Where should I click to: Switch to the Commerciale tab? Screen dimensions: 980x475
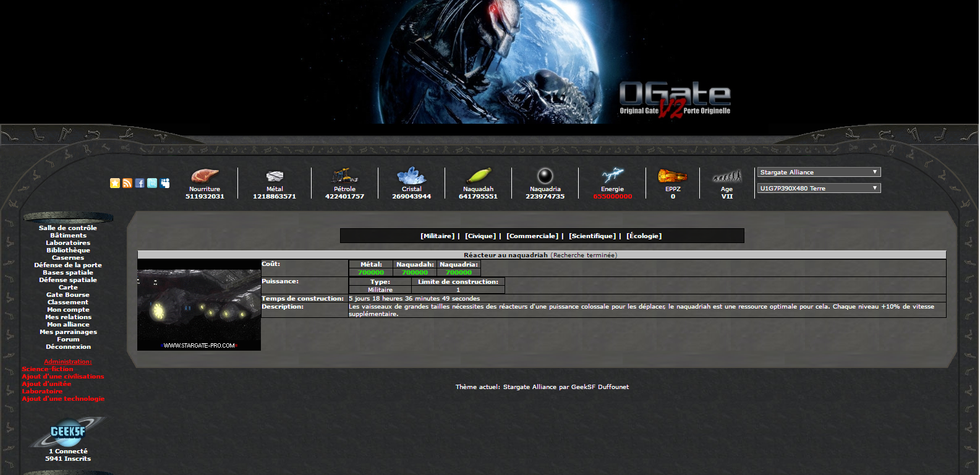pyautogui.click(x=532, y=236)
